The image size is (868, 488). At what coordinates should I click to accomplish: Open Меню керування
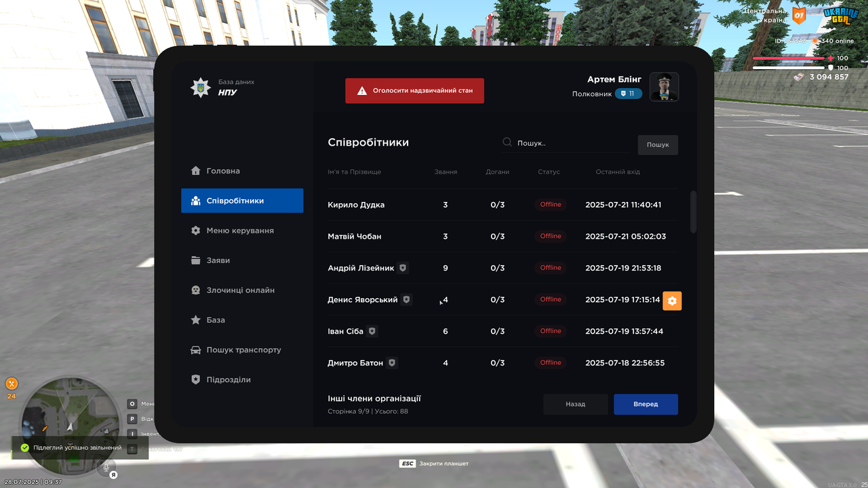(242, 230)
